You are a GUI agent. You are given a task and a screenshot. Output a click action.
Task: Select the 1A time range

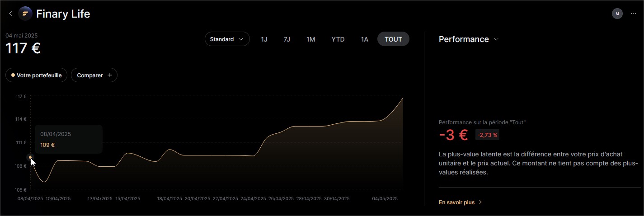coord(364,39)
